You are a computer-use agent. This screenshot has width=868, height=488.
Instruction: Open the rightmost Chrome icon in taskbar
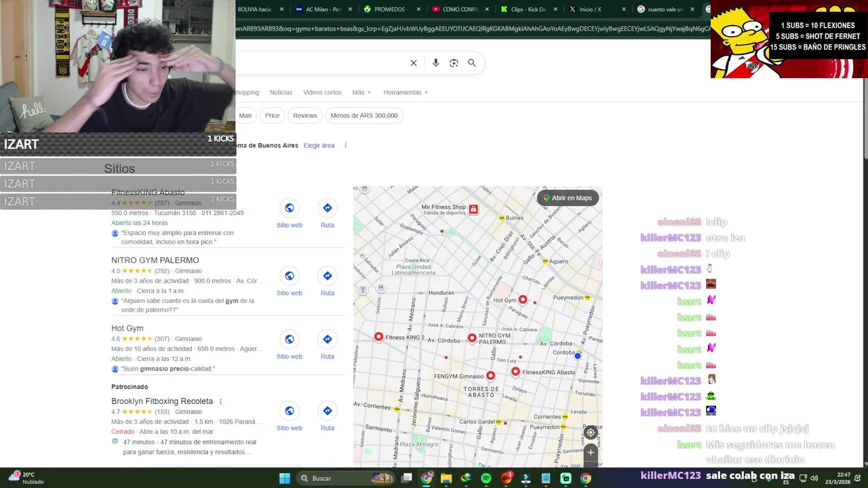coord(586,479)
